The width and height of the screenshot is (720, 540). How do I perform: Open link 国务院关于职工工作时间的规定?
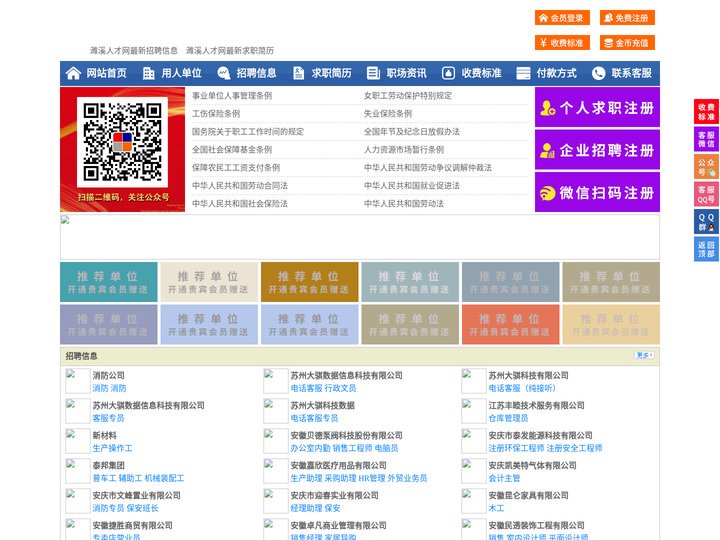click(x=248, y=131)
